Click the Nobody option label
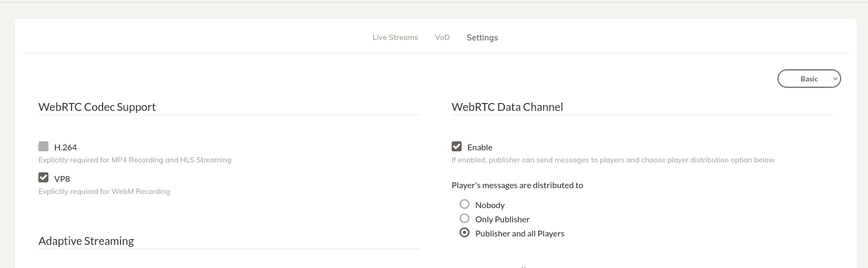 pos(490,205)
